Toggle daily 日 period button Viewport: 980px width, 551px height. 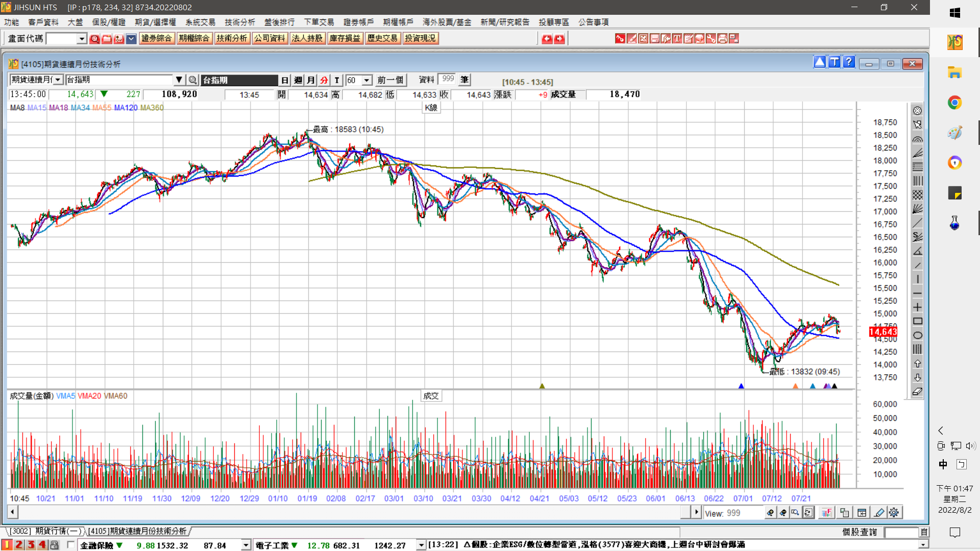(x=285, y=80)
